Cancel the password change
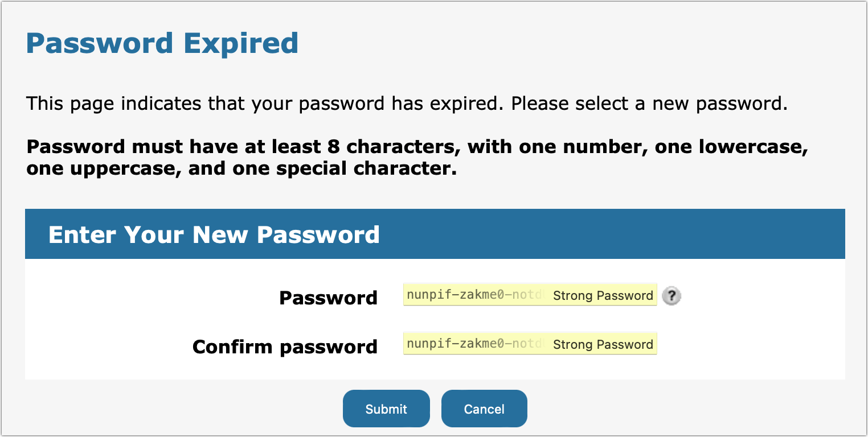The width and height of the screenshot is (868, 437). coord(484,408)
